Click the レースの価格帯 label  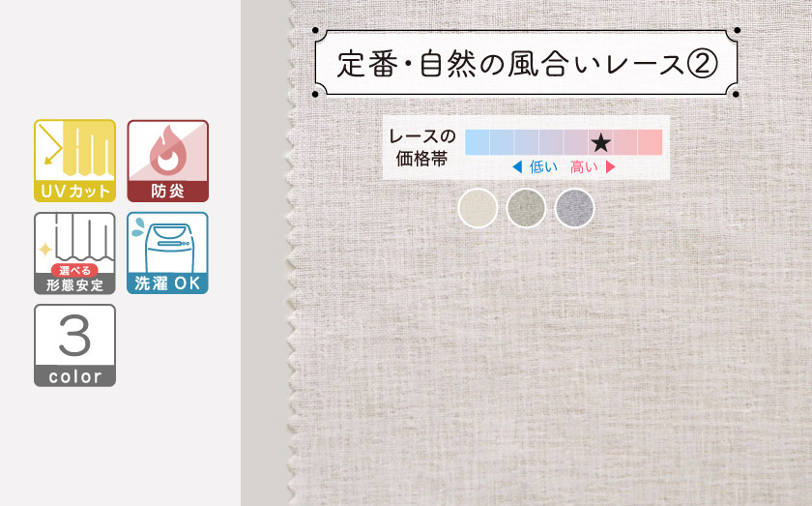tap(422, 147)
